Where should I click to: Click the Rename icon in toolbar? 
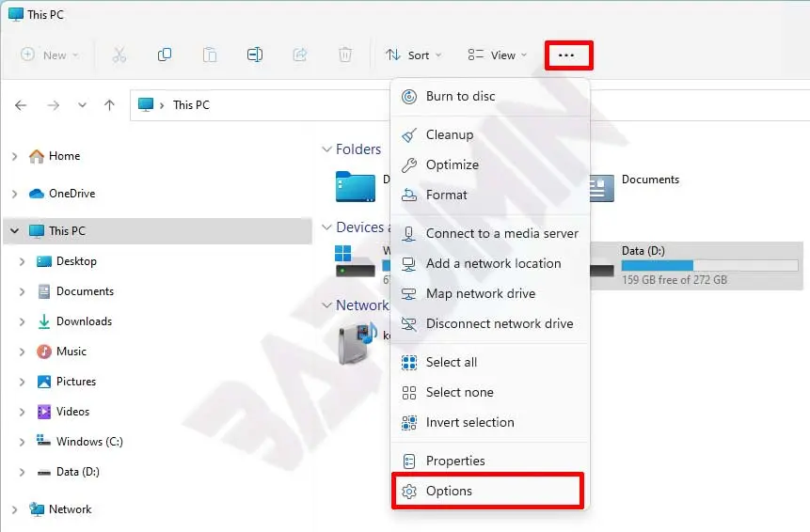point(255,55)
